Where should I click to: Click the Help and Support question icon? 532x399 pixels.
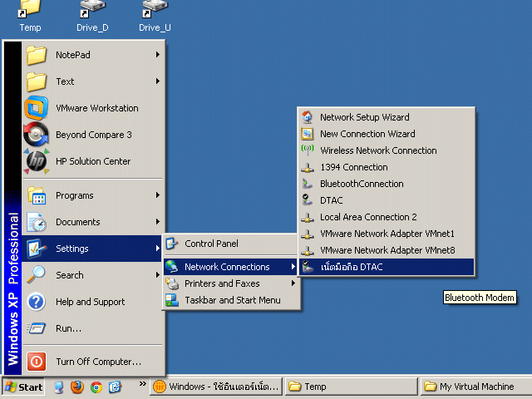point(36,302)
